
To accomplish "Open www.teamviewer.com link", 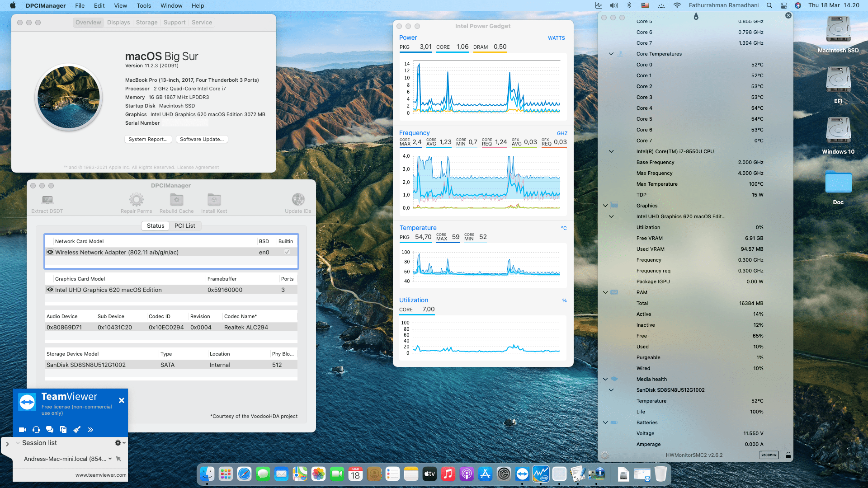I will (x=101, y=475).
